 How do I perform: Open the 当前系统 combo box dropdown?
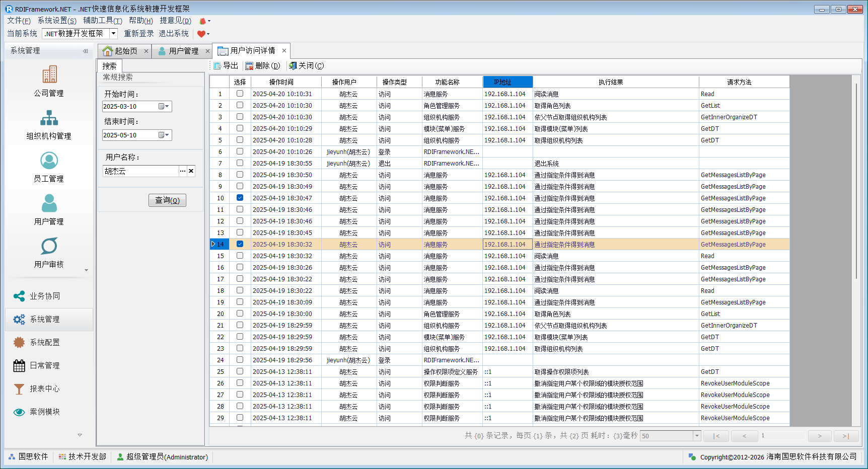click(x=114, y=34)
